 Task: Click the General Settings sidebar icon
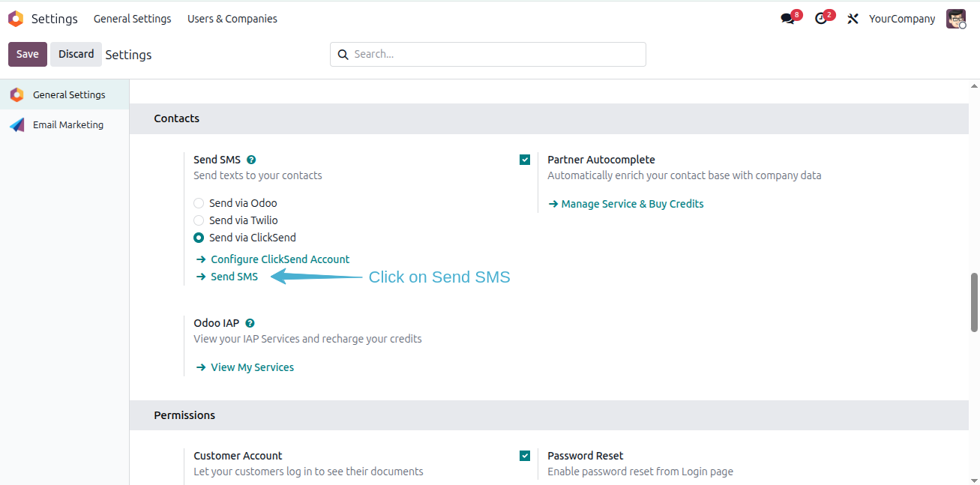tap(16, 95)
